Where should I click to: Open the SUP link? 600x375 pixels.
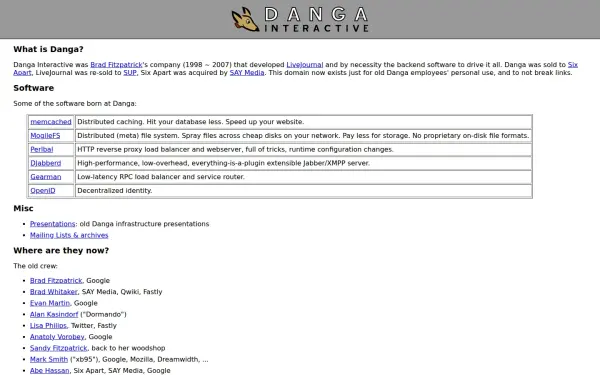(x=130, y=73)
